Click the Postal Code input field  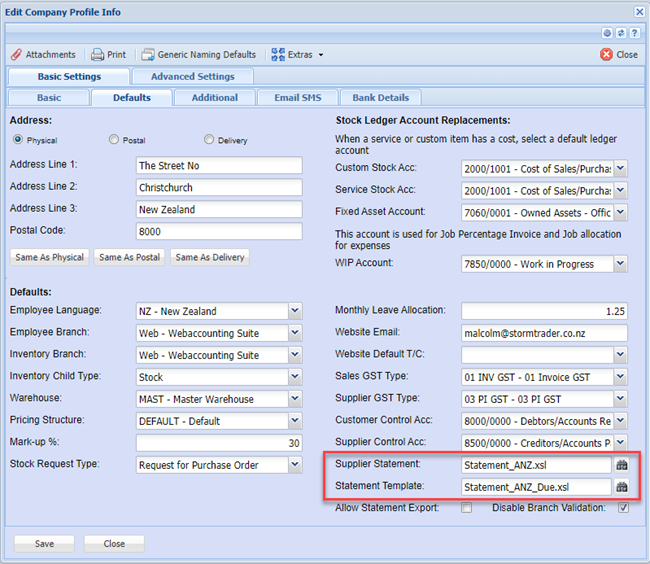point(218,231)
